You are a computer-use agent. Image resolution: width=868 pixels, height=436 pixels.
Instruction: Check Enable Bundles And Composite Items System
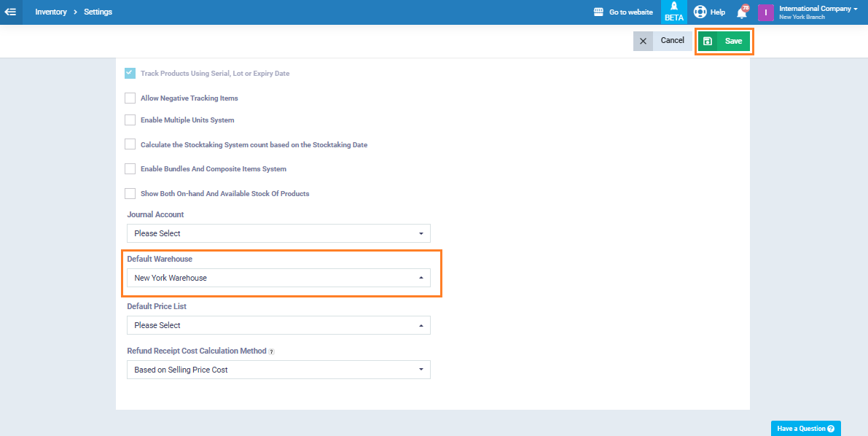[x=130, y=168]
